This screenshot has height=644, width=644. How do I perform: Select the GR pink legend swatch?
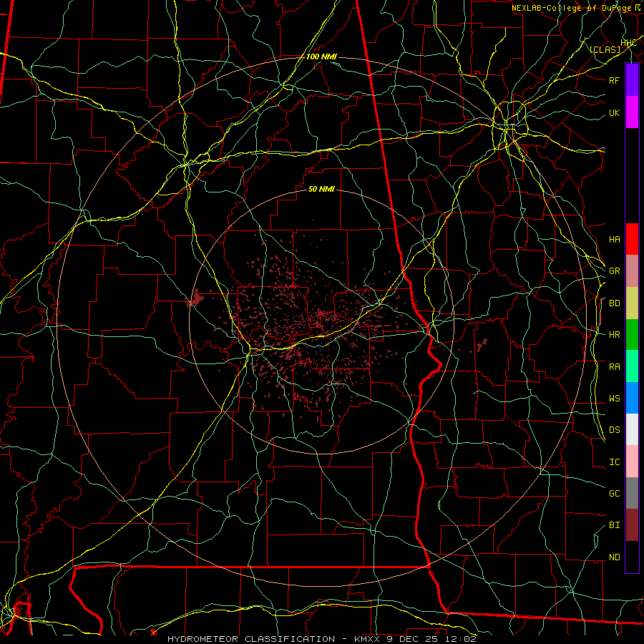coord(632,271)
